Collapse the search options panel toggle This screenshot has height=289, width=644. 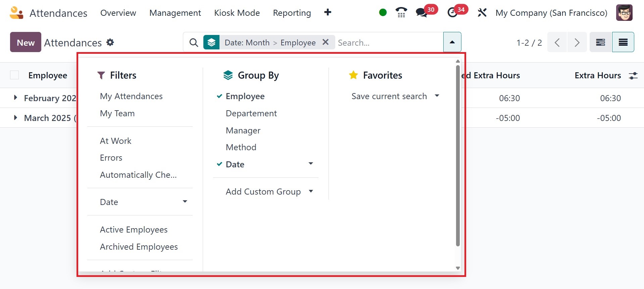[452, 42]
